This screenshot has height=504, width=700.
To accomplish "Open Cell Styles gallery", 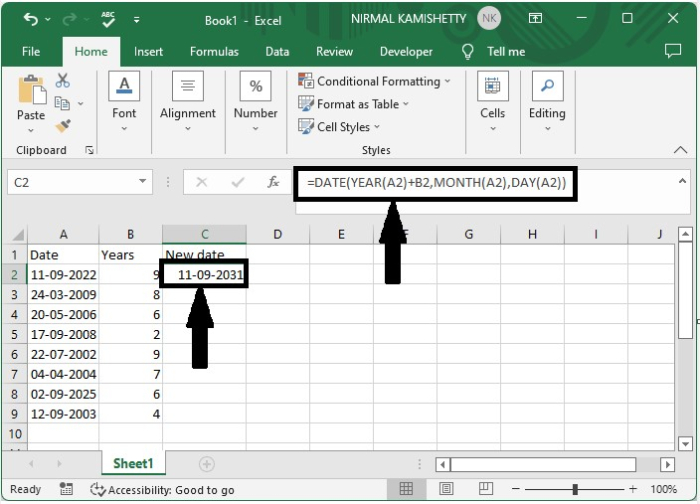I will [339, 127].
